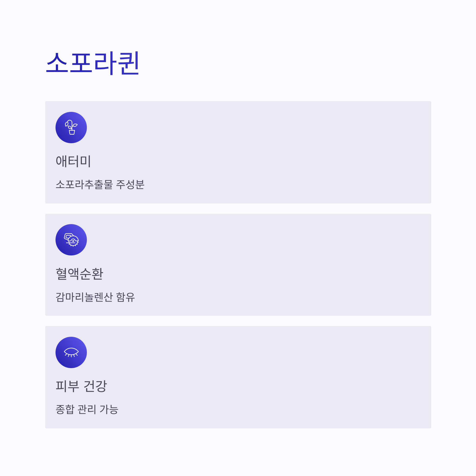Click the gap between 애터미 and 혈액순환 cards

tap(238, 209)
